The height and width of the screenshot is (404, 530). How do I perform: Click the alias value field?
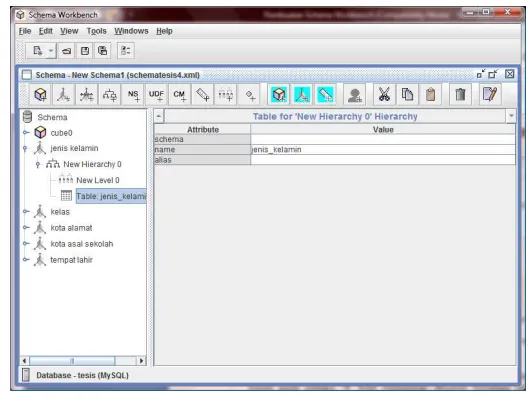383,160
